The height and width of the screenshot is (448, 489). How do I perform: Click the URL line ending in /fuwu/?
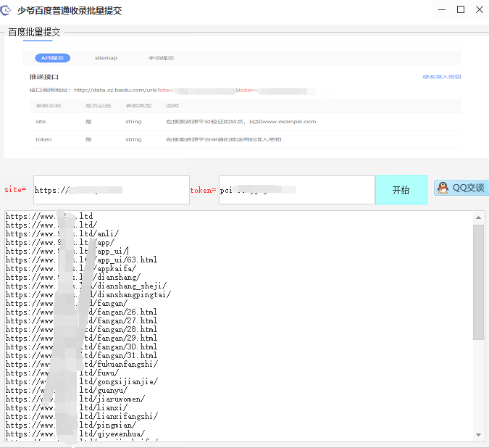tap(62, 373)
